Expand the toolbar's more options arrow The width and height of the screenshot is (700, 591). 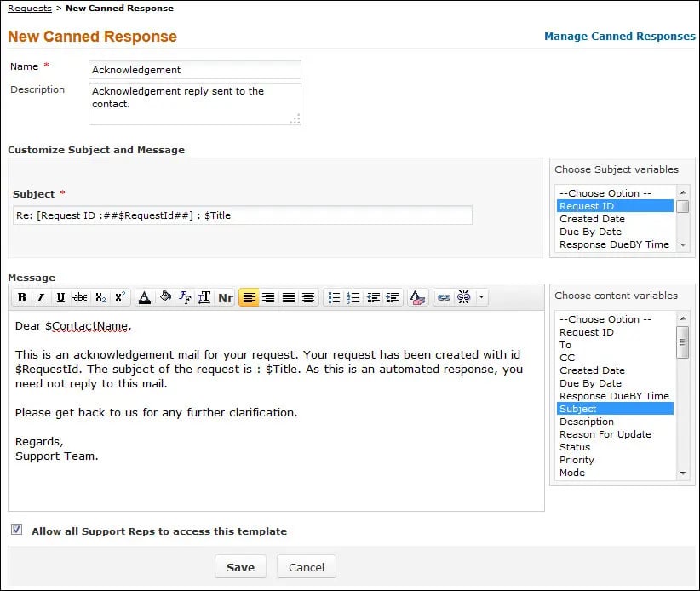coord(482,297)
